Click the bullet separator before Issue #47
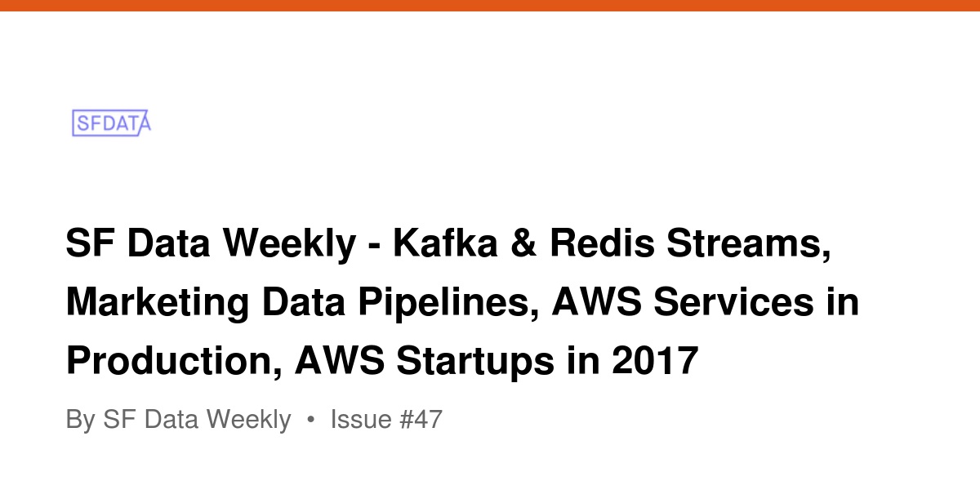Screen dimensions: 980x490 coord(310,420)
